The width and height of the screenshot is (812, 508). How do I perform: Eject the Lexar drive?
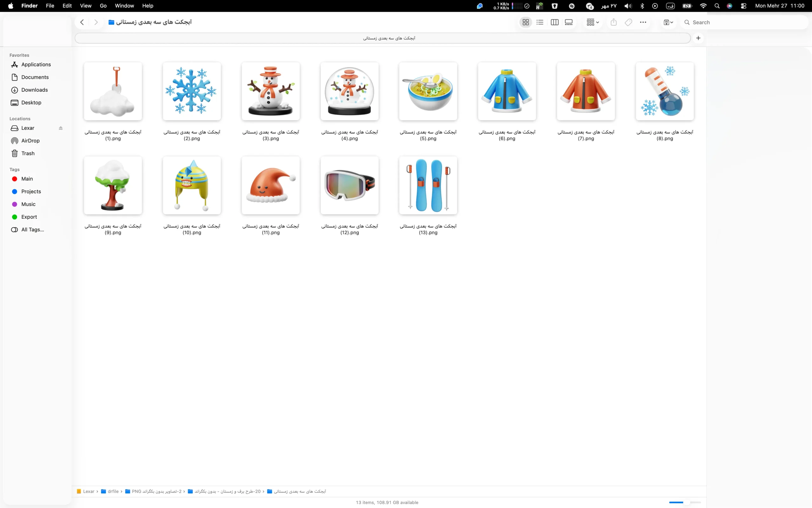pyautogui.click(x=61, y=128)
